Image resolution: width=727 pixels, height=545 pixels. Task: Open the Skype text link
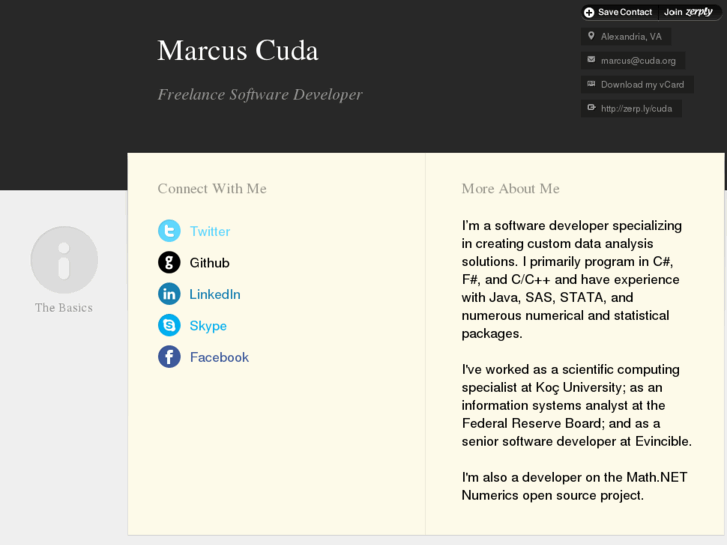coord(208,326)
